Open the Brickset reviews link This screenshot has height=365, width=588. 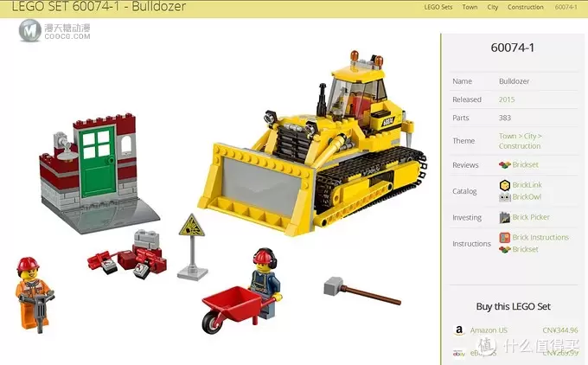coord(525,164)
